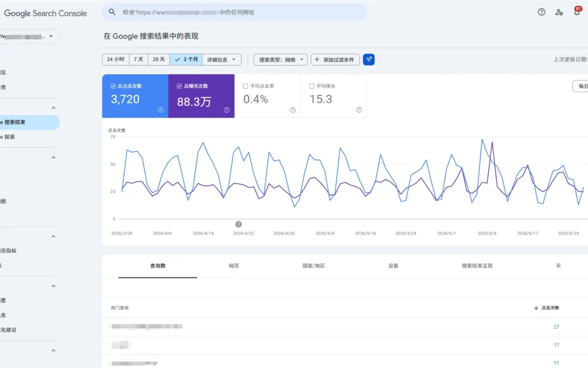Click the search magnifier icon in URL bar

coord(112,12)
